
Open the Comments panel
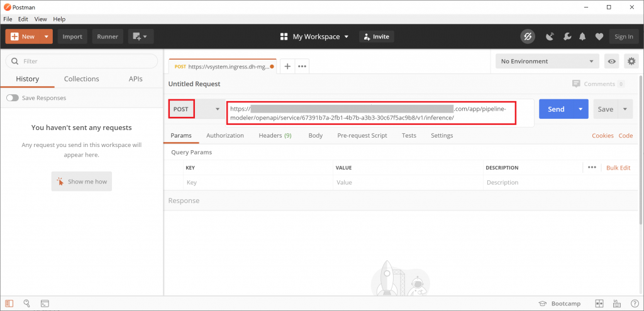point(599,84)
